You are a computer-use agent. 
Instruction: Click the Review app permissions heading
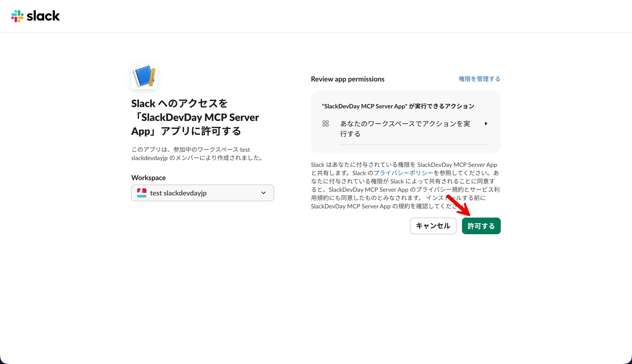click(x=347, y=79)
